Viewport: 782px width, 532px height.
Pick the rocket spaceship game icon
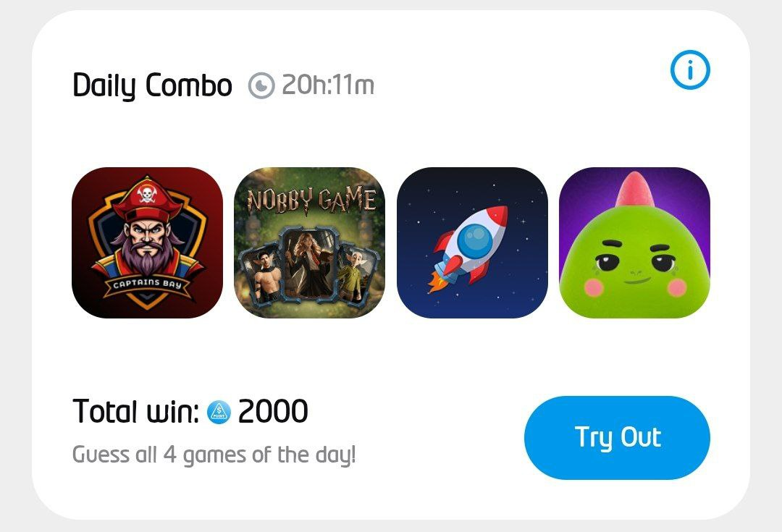click(472, 242)
